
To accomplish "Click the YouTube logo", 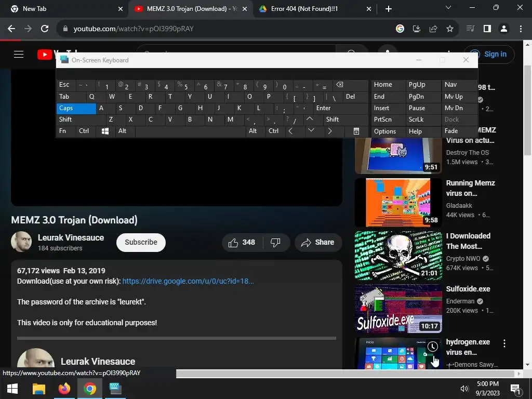I will click(x=46, y=54).
